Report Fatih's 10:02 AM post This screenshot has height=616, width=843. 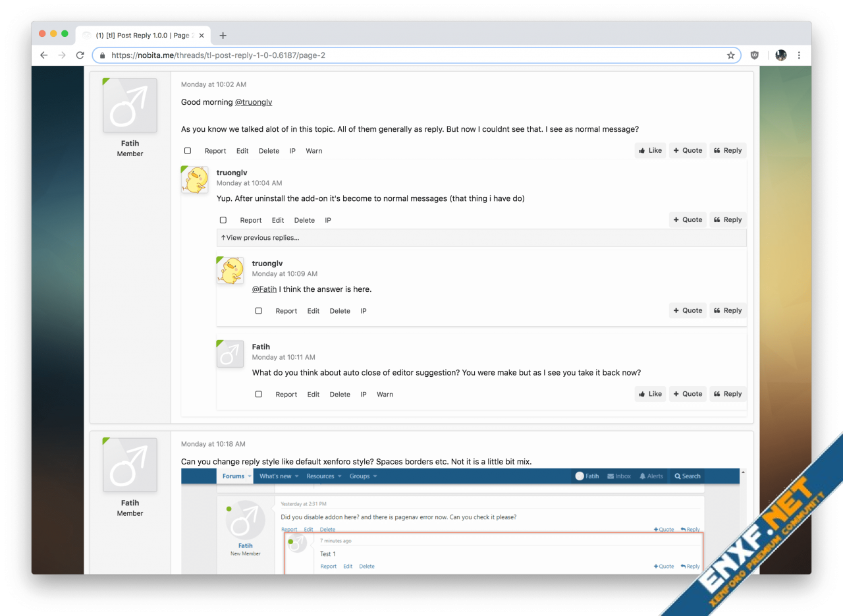(215, 151)
